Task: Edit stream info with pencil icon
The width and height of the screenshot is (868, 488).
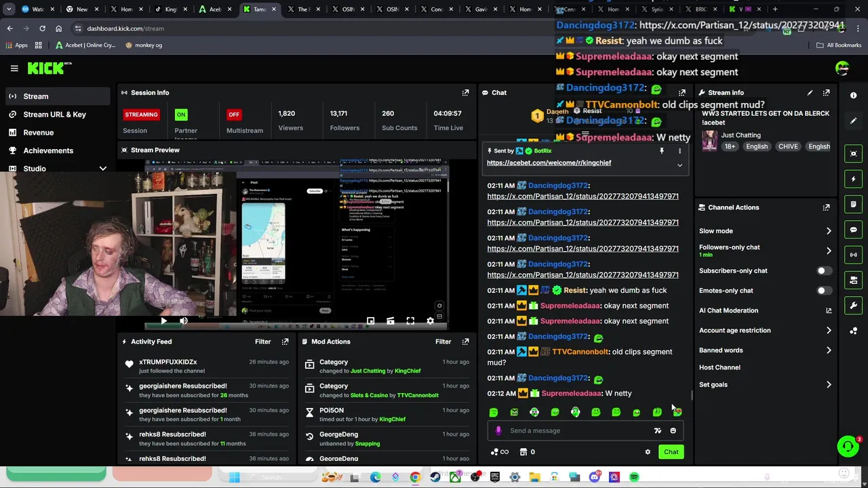Action: (x=810, y=93)
